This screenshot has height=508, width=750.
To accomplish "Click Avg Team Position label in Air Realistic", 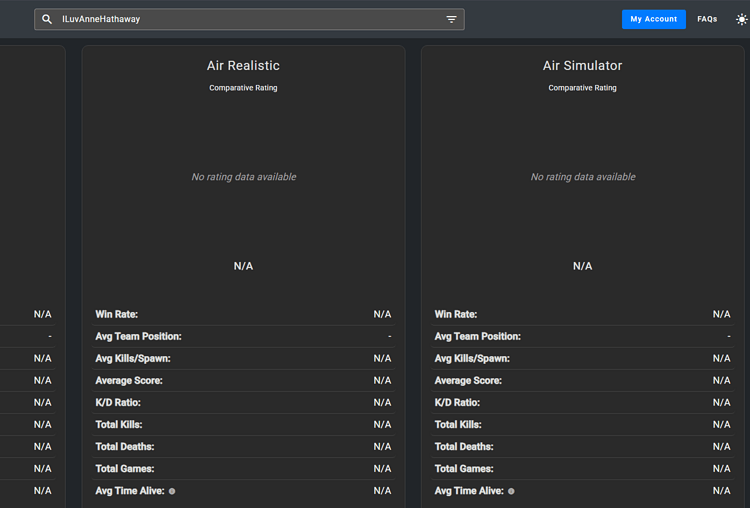I will click(138, 336).
